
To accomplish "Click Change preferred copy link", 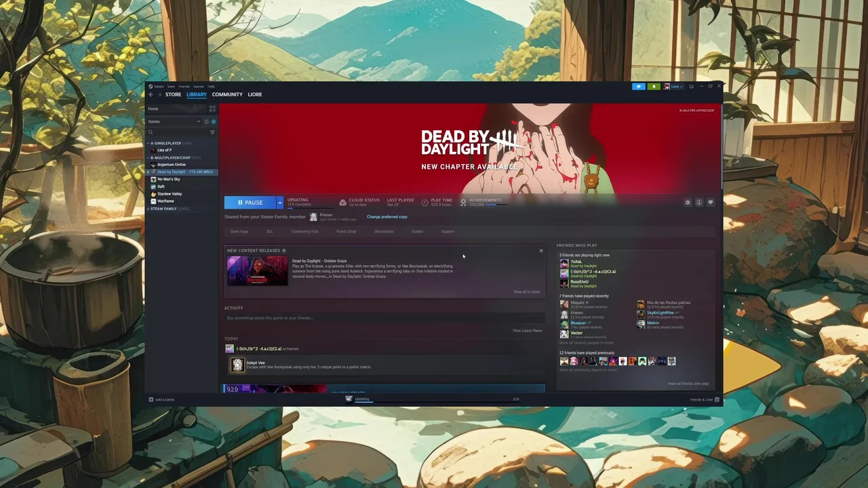I will [x=387, y=217].
